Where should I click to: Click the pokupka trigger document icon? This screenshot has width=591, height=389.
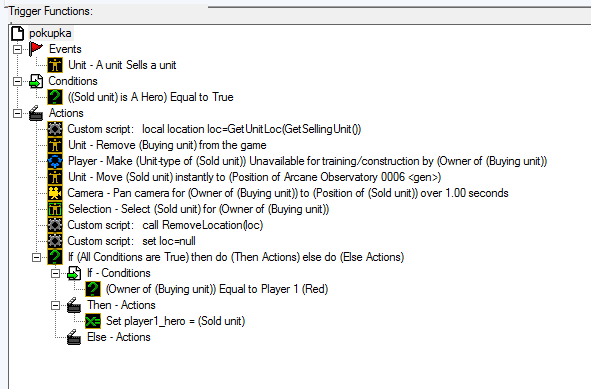pos(17,33)
